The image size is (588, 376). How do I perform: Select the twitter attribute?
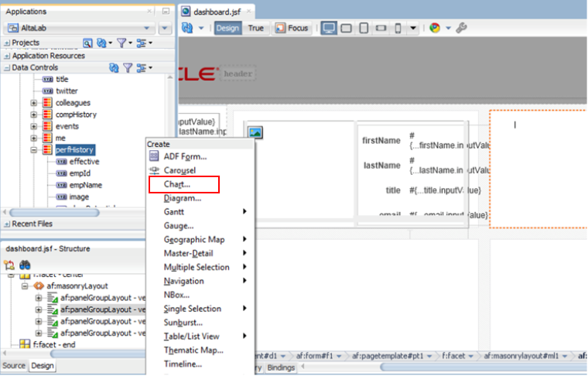click(x=67, y=91)
